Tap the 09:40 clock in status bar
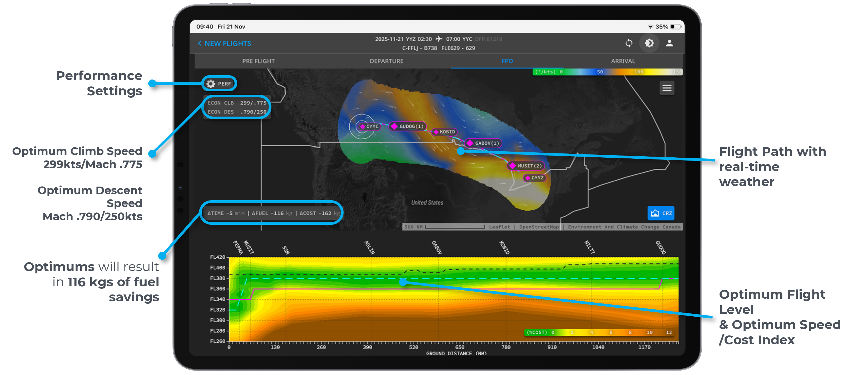868x375 pixels. [205, 27]
